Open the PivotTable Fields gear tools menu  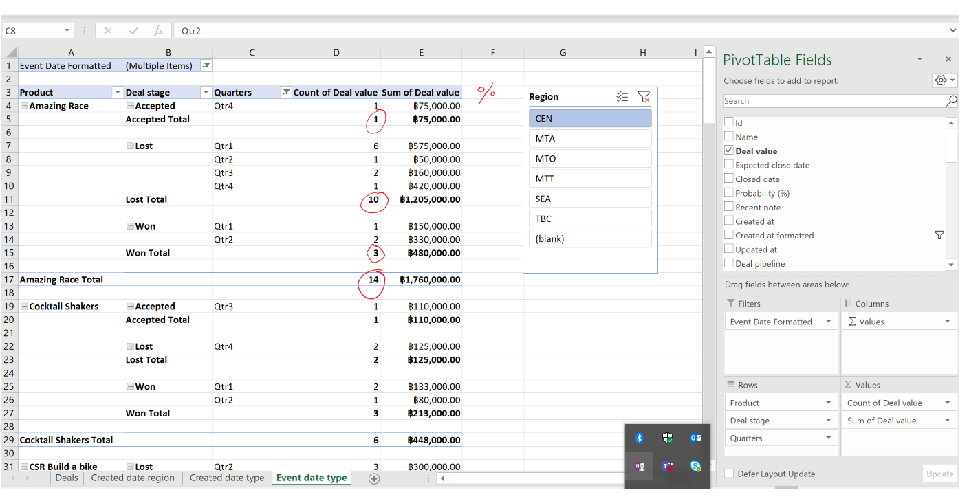point(944,80)
